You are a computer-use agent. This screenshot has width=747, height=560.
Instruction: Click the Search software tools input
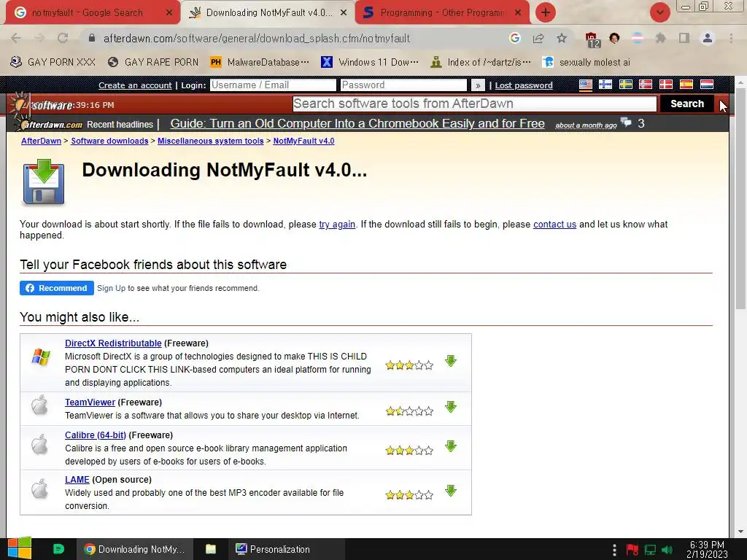(474, 104)
